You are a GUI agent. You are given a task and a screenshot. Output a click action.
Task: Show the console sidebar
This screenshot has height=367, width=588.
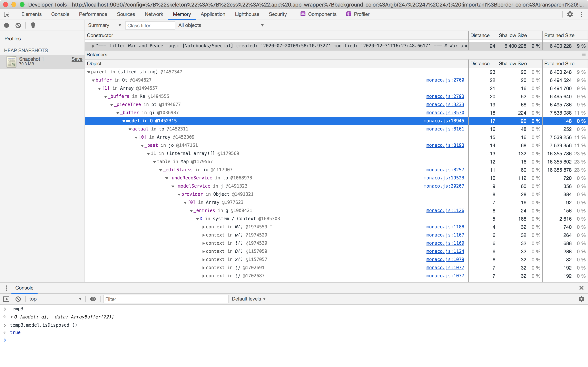coord(6,299)
